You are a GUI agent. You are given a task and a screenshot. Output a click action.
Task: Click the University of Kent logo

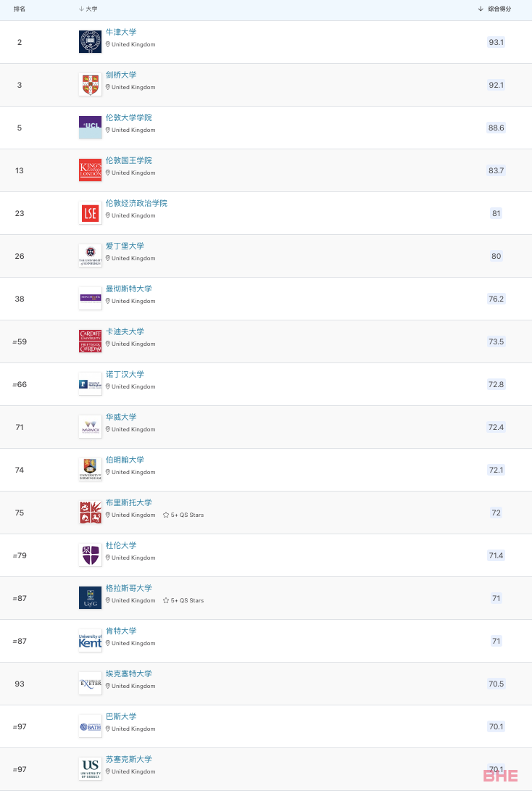(x=91, y=641)
